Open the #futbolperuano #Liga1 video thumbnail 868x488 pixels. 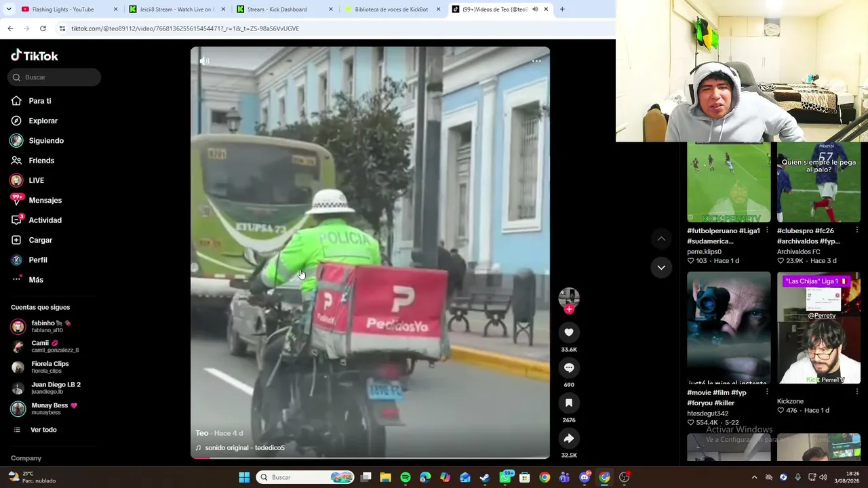pyautogui.click(x=729, y=182)
